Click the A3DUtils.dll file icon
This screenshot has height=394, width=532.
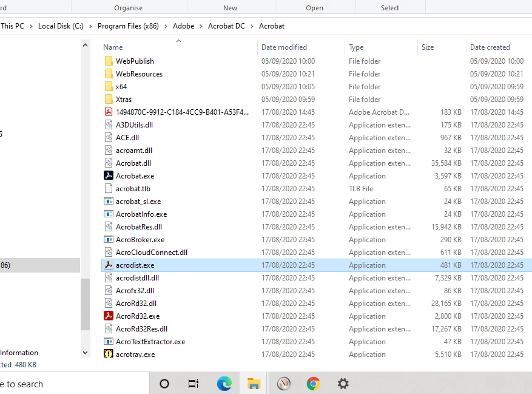point(109,124)
